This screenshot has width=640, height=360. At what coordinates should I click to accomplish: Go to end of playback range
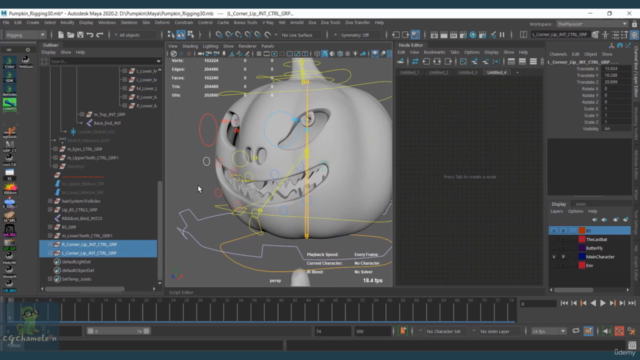[632, 303]
